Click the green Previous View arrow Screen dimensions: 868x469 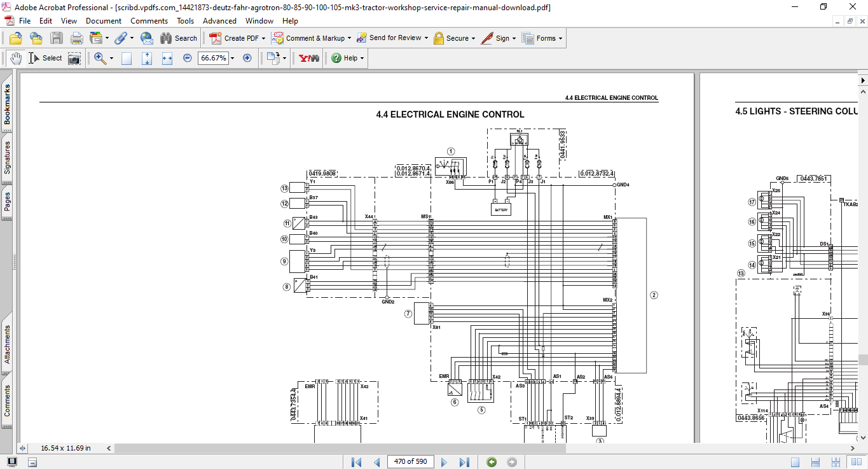pos(491,462)
